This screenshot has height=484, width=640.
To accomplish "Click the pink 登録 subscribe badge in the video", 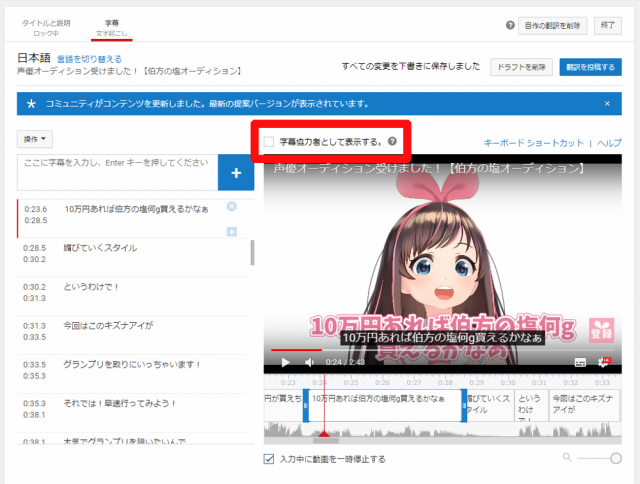I will [x=601, y=330].
